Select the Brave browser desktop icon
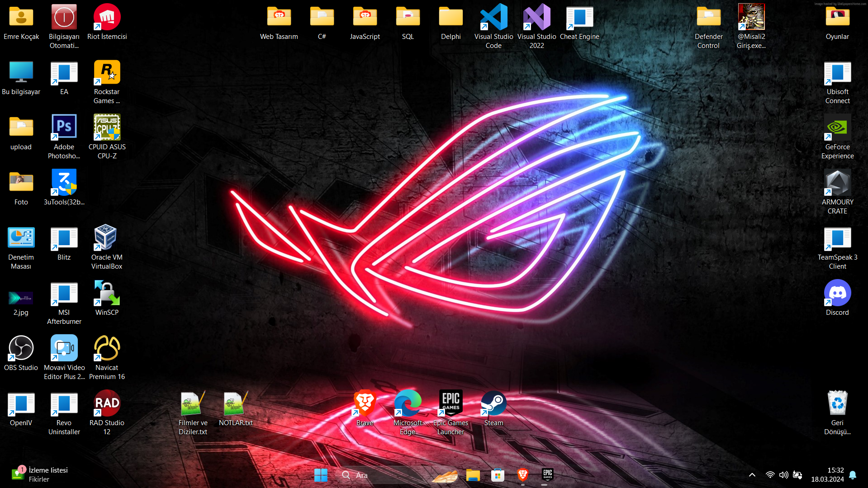Image resolution: width=868 pixels, height=488 pixels. coord(365,409)
